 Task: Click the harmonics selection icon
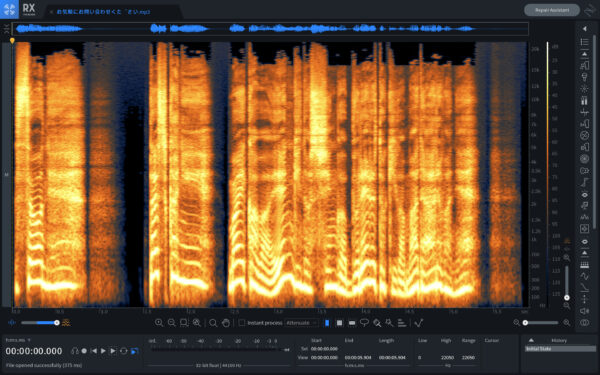(x=402, y=323)
